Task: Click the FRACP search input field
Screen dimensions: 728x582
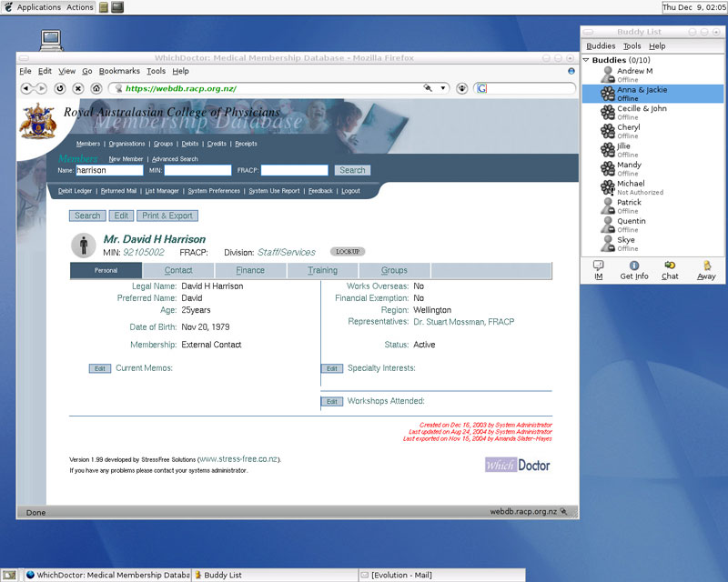Action: pyautogui.click(x=294, y=170)
